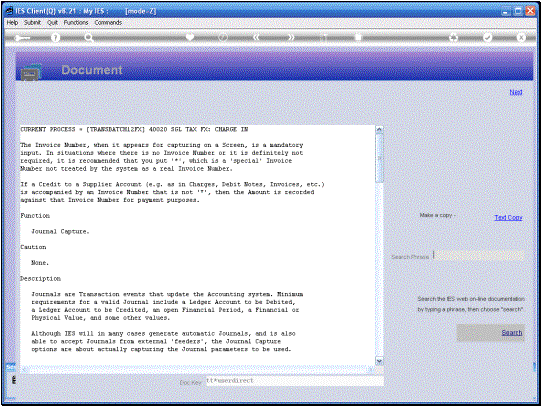The image size is (541, 406).
Task: Click the key icon in the toolbar
Action: [22, 38]
